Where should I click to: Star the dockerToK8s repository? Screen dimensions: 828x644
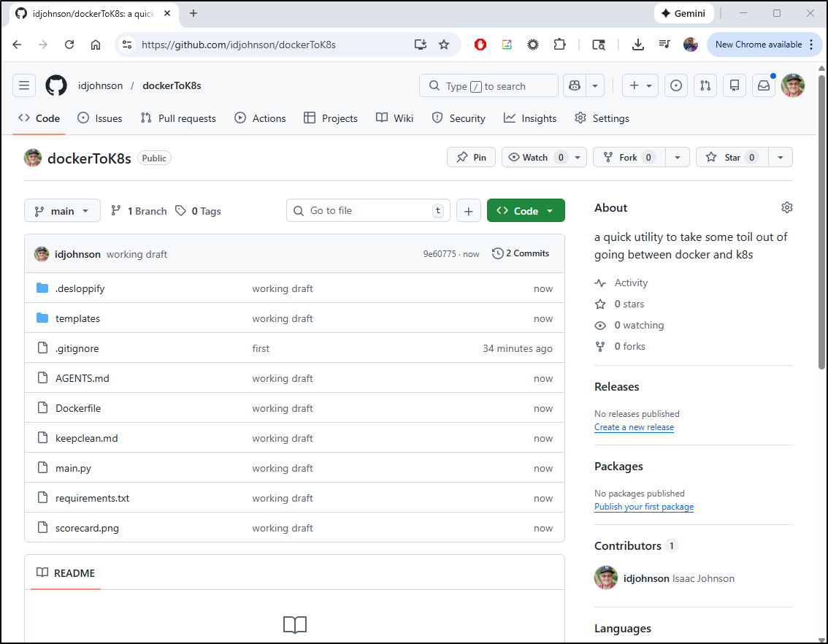pyautogui.click(x=731, y=157)
